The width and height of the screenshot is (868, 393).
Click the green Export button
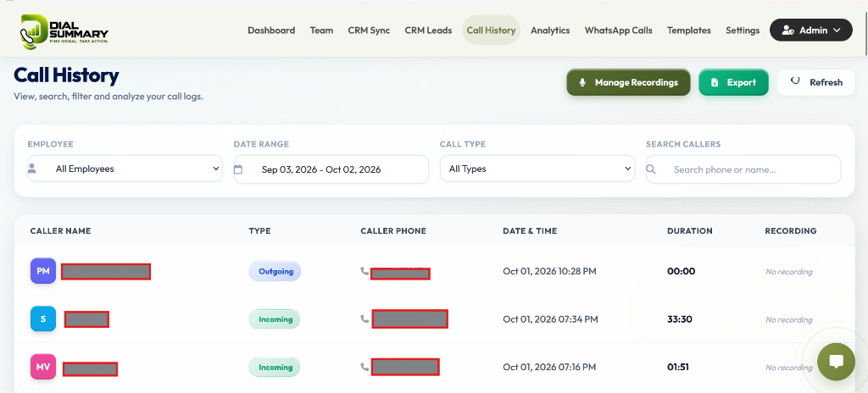(x=733, y=82)
